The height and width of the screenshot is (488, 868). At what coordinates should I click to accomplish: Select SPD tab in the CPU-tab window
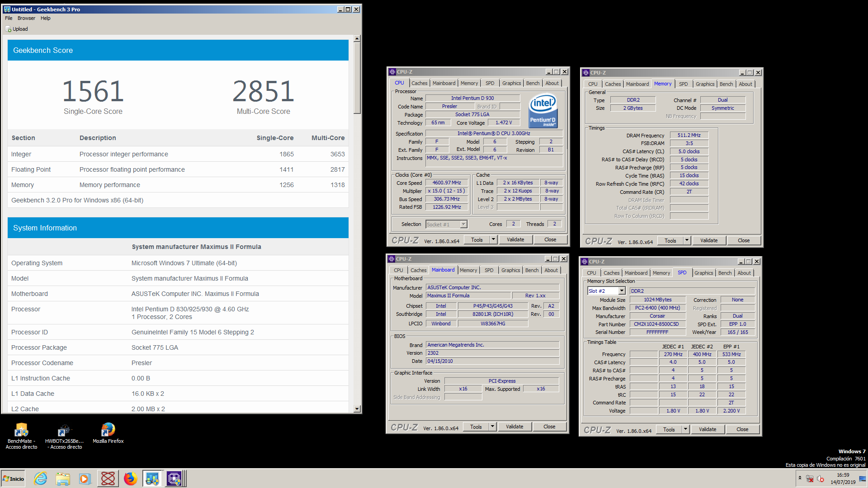tap(490, 83)
